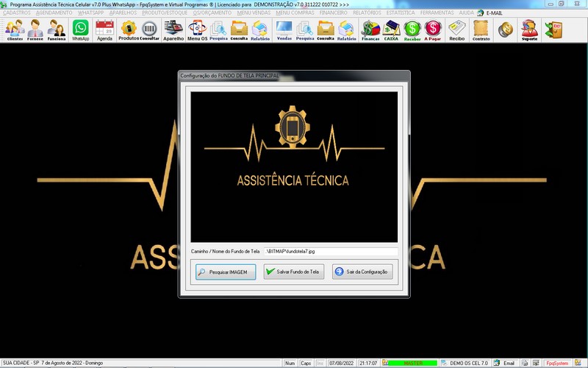Click the Consulta drawer icon beside Menu OS group
This screenshot has width=588, height=368.
coord(240,30)
